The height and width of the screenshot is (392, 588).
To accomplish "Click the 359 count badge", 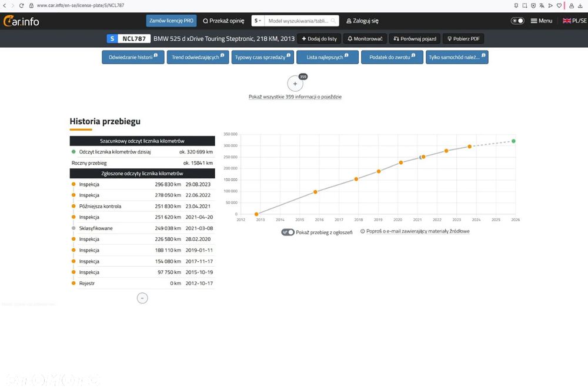I will [x=303, y=77].
